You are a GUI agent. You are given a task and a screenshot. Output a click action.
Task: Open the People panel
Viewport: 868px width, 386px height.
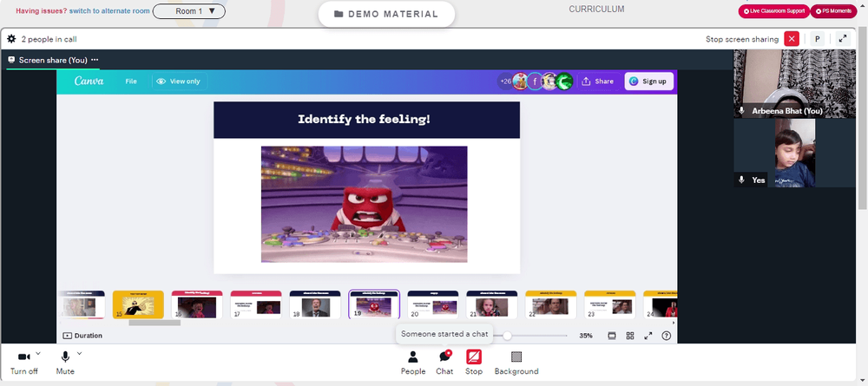coord(413,363)
